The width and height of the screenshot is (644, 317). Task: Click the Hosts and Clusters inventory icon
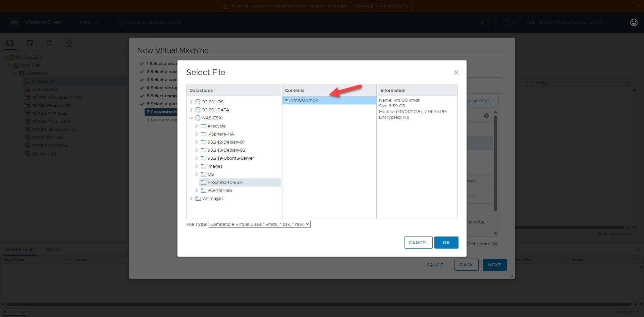(11, 43)
